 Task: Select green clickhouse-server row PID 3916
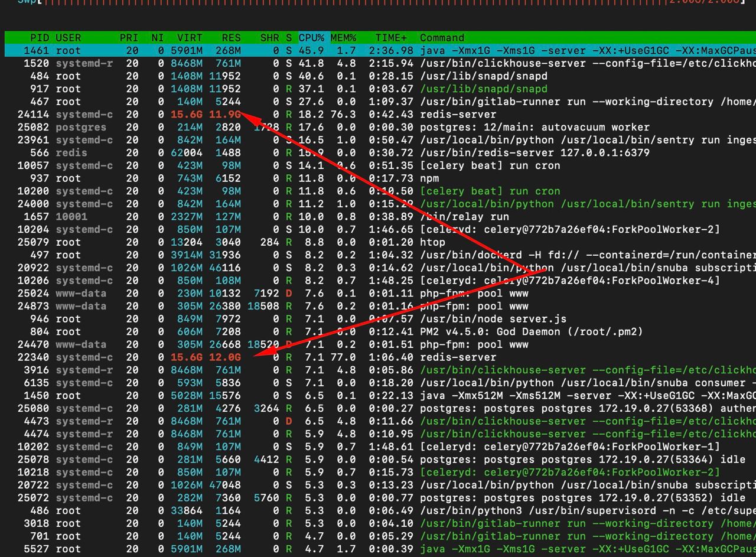click(380, 370)
